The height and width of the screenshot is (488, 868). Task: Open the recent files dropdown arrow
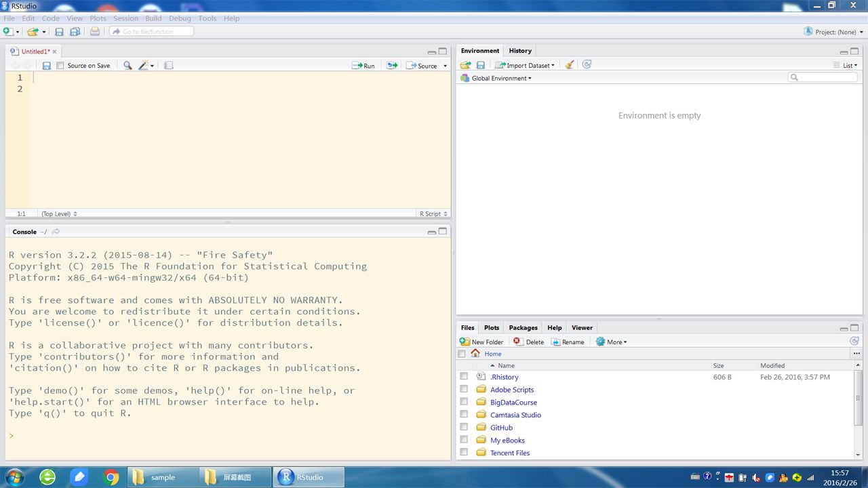pos(44,32)
